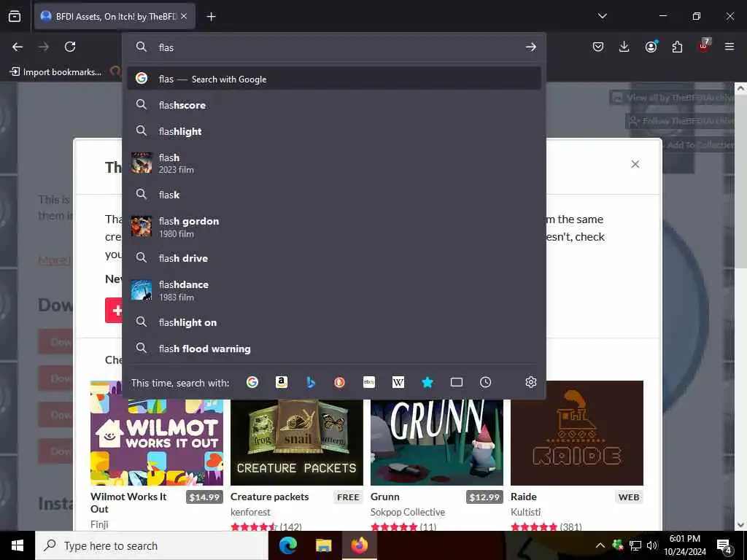The width and height of the screenshot is (747, 560).
Task: Search open Tabs with the tab icon
Action: 457,382
